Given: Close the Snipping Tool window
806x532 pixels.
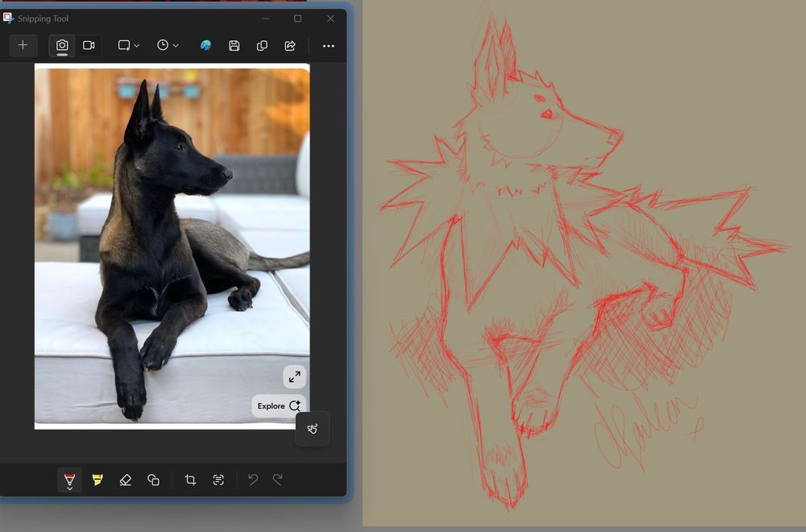Looking at the screenshot, I should pyautogui.click(x=330, y=19).
